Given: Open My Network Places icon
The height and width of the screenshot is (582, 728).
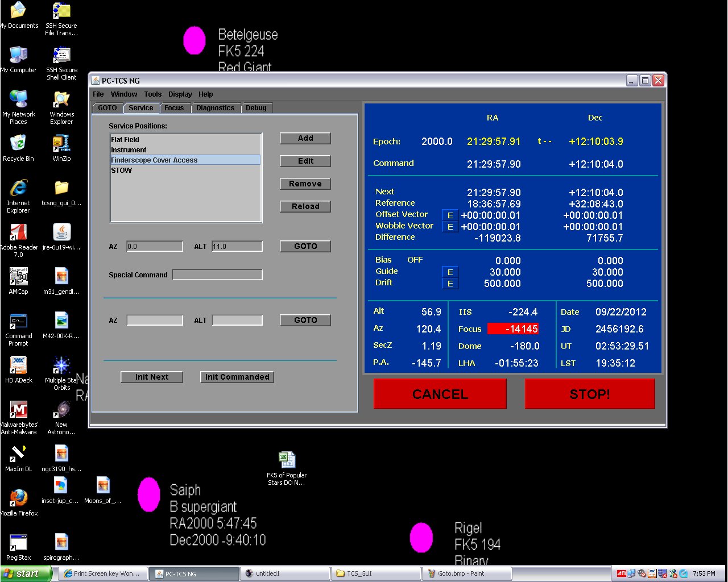Looking at the screenshot, I should (x=18, y=107).
